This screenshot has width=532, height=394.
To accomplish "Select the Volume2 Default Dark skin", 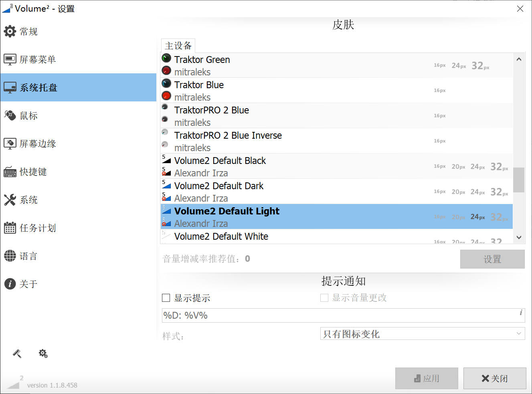I will (x=337, y=192).
